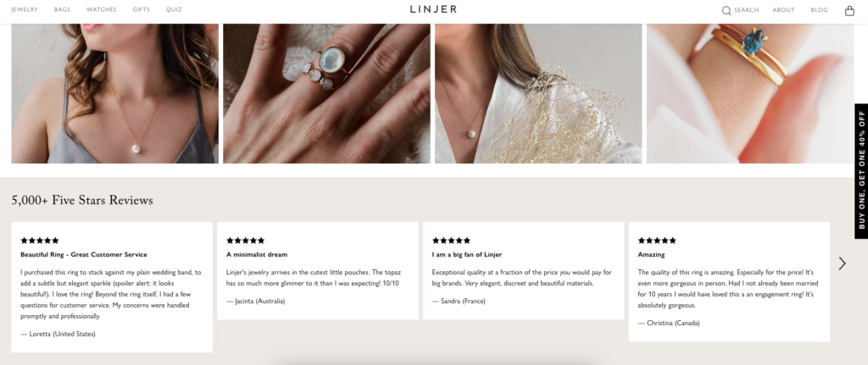
Task: Open the Jewelry menu
Action: tap(25, 10)
